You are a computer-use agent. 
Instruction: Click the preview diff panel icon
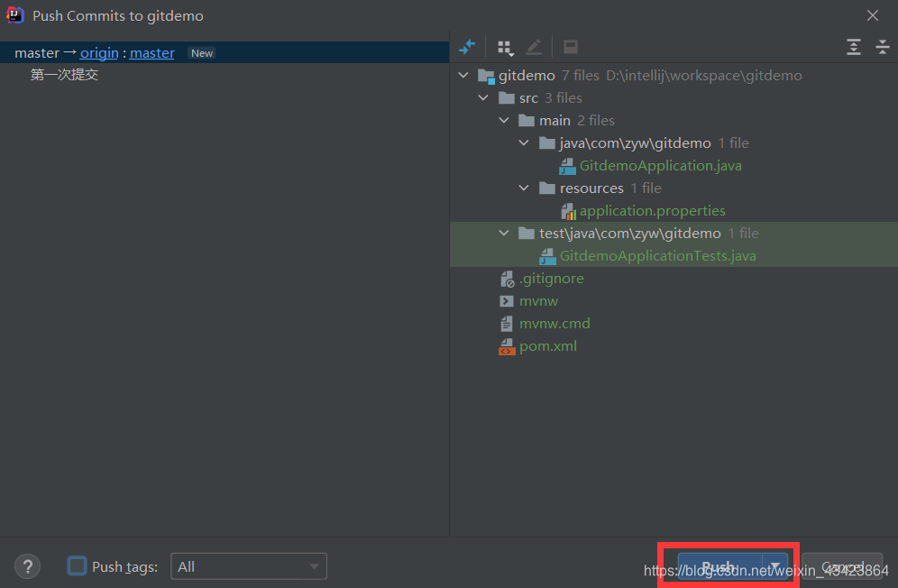pos(571,47)
